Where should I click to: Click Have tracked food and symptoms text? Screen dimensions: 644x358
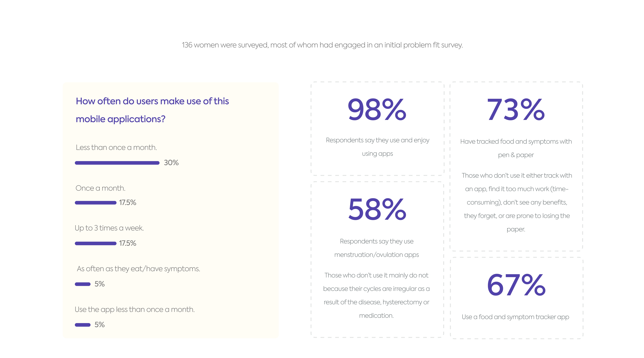tap(516, 148)
